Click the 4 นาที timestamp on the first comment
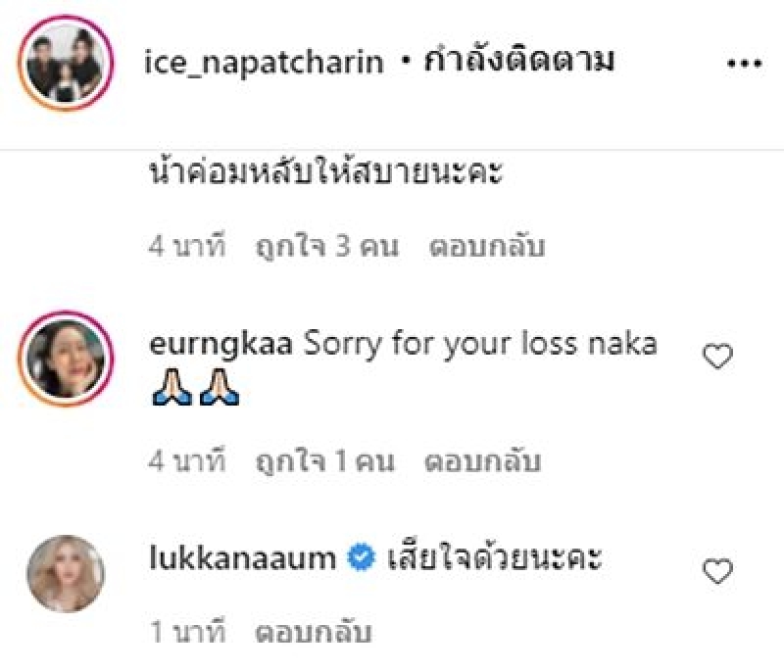Screen dimensions: 784x672 click(x=187, y=246)
